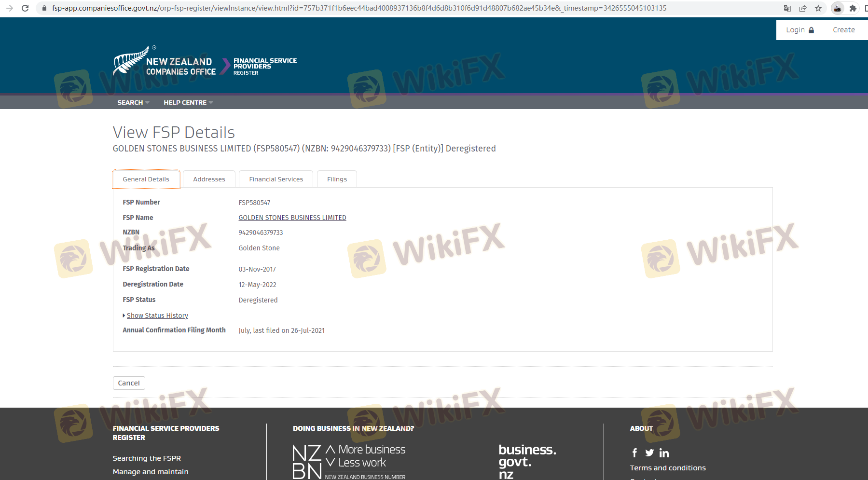
Task: Open the Facebook icon in the footer
Action: coord(634,453)
